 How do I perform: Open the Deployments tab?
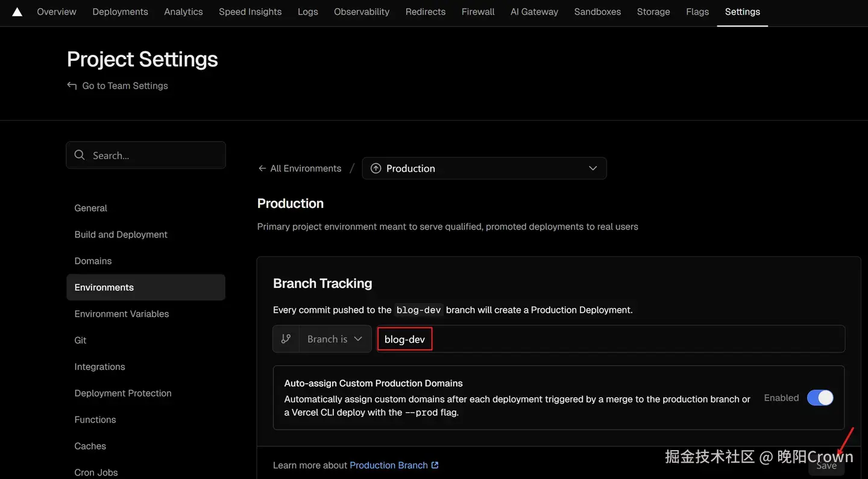tap(120, 12)
